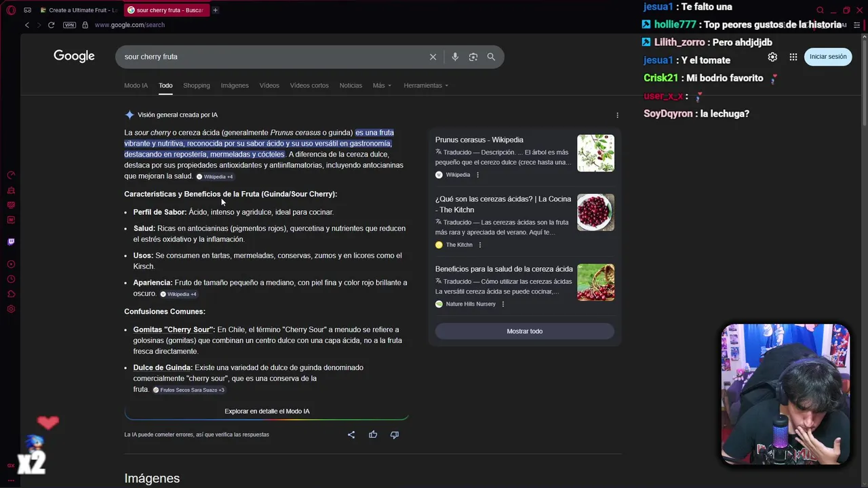Switch to Vídeos results tab

(x=269, y=85)
